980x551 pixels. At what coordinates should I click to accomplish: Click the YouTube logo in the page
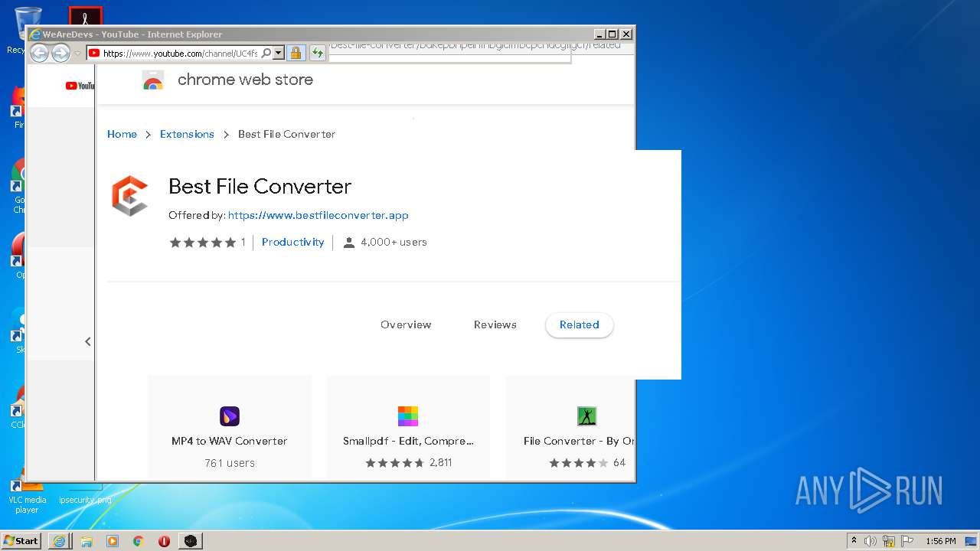point(80,86)
